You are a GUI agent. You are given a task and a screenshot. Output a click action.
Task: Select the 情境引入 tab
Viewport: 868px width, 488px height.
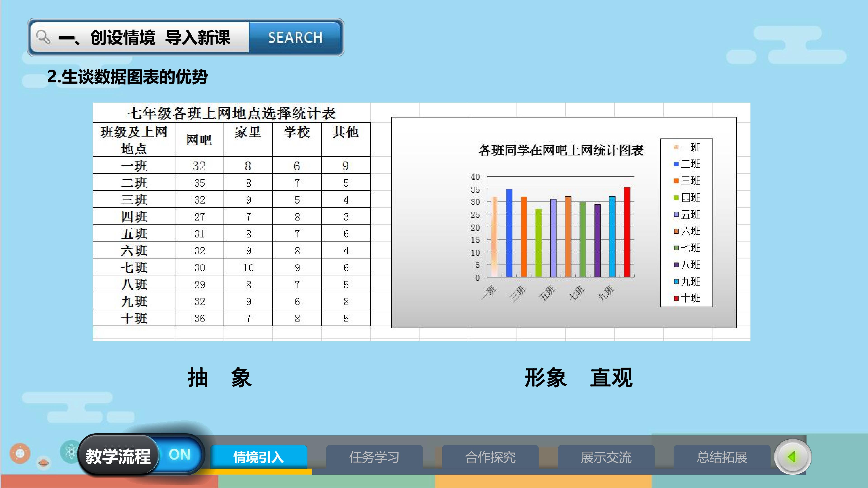[x=259, y=457]
